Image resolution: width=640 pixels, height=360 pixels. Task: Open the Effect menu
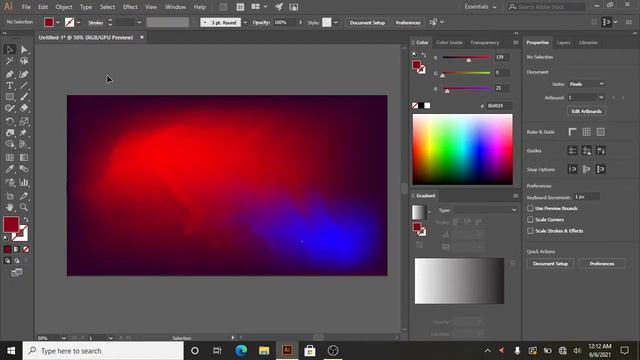coord(130,7)
